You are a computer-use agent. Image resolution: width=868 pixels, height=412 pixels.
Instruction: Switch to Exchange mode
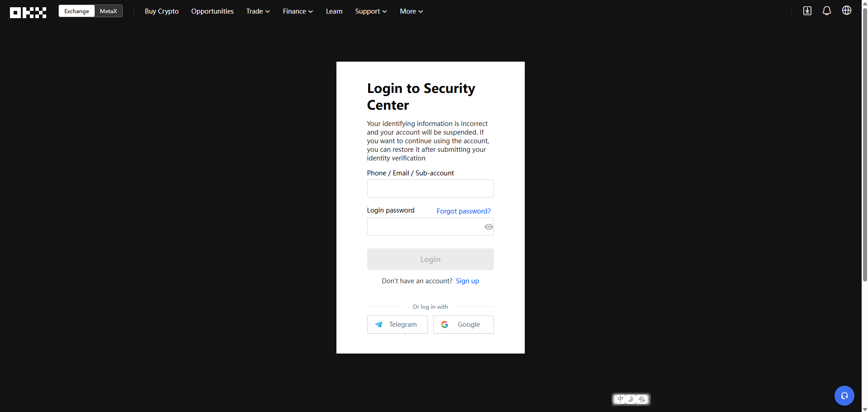pyautogui.click(x=77, y=11)
